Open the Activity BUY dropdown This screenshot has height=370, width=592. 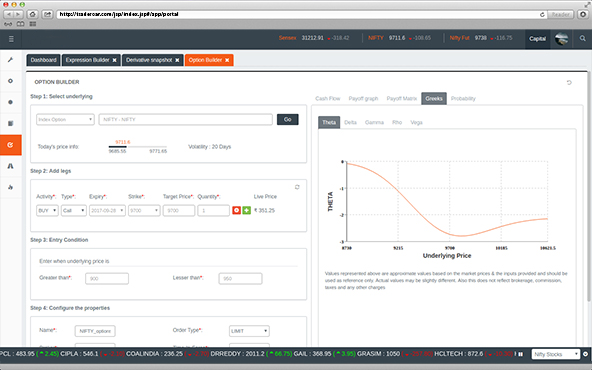(47, 210)
